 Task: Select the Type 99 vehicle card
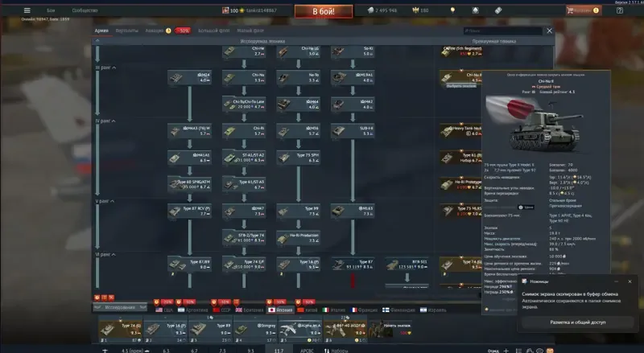tap(298, 211)
